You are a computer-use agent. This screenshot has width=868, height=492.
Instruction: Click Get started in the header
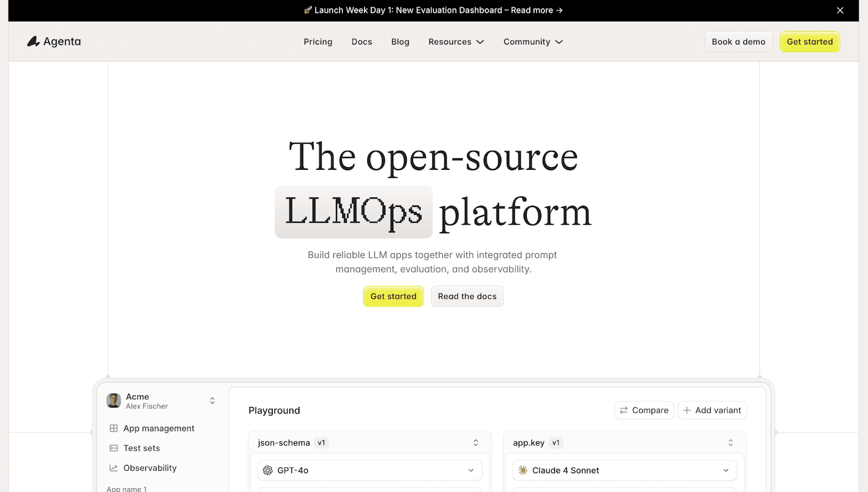point(810,42)
